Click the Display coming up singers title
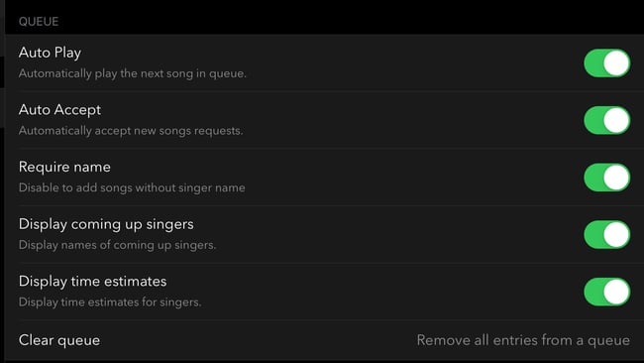Screen dimensions: 644x363 tap(106, 224)
